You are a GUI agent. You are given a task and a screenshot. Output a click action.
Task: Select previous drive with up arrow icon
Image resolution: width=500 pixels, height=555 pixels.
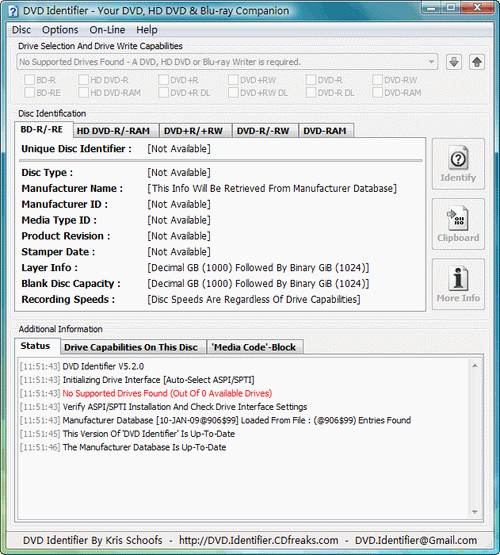pyautogui.click(x=477, y=62)
